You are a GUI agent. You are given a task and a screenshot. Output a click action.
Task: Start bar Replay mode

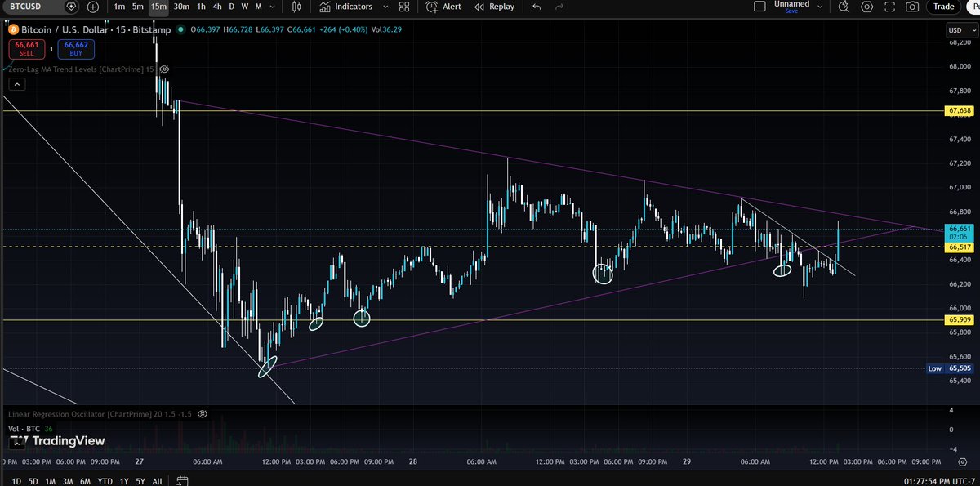(x=493, y=7)
